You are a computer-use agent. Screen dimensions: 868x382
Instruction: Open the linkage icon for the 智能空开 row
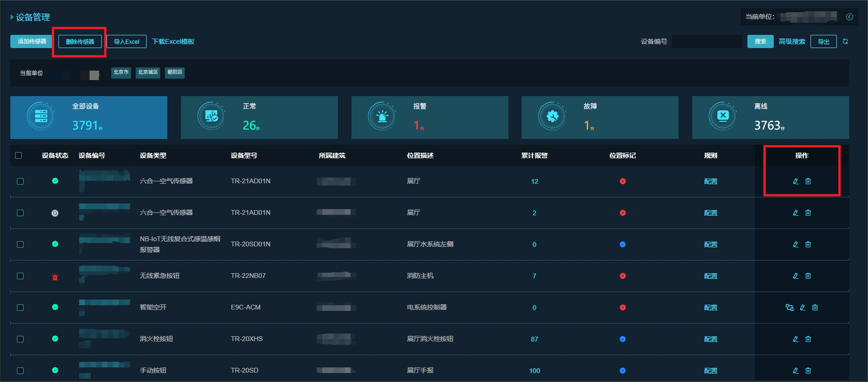coord(790,308)
